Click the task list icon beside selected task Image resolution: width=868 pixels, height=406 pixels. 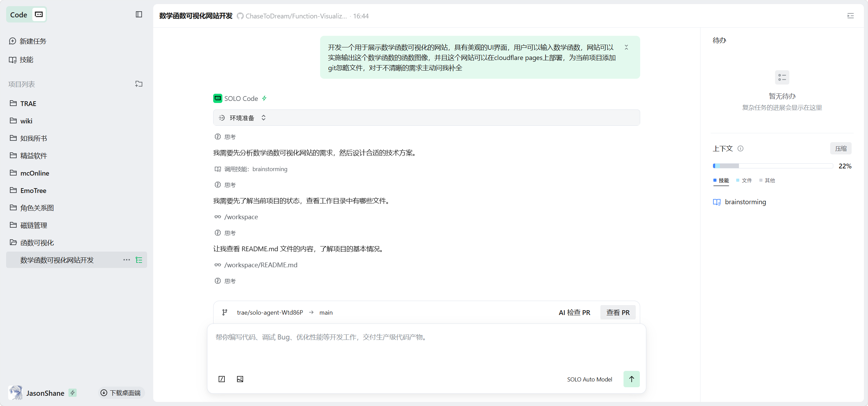[x=139, y=260]
